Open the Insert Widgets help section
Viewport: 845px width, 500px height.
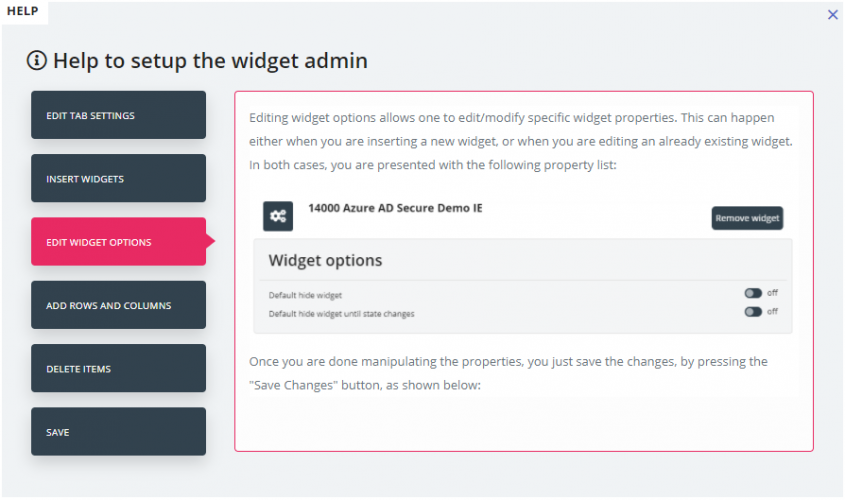pos(118,178)
